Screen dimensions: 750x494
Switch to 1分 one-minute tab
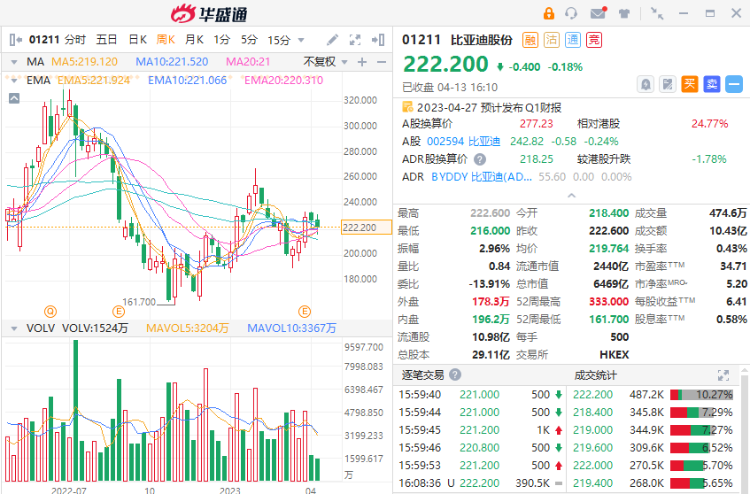point(221,40)
